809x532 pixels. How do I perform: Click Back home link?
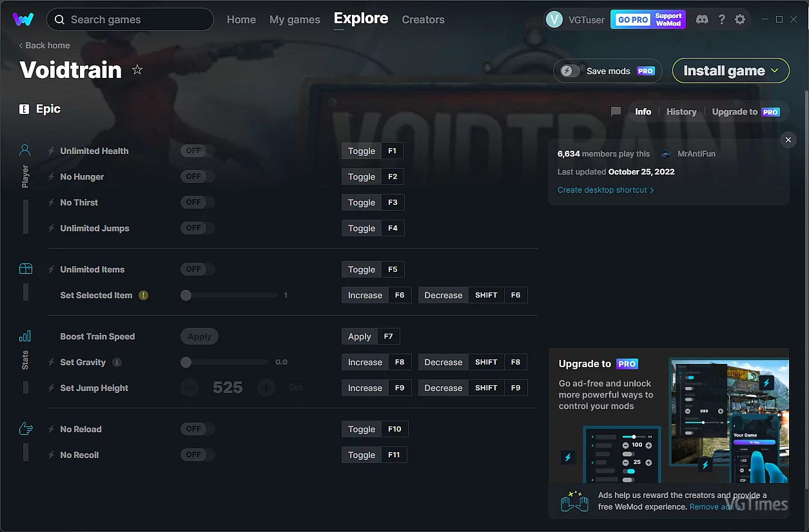[44, 45]
